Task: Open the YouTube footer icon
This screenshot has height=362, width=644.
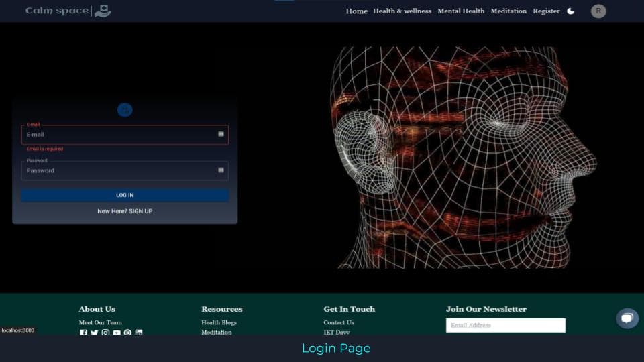Action: tap(117, 333)
